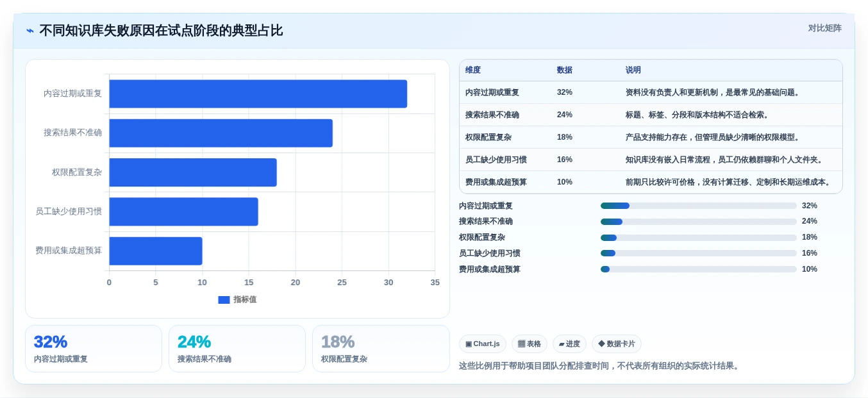Select the 表格 tag
Screen dimensions: 868x398
pos(530,344)
